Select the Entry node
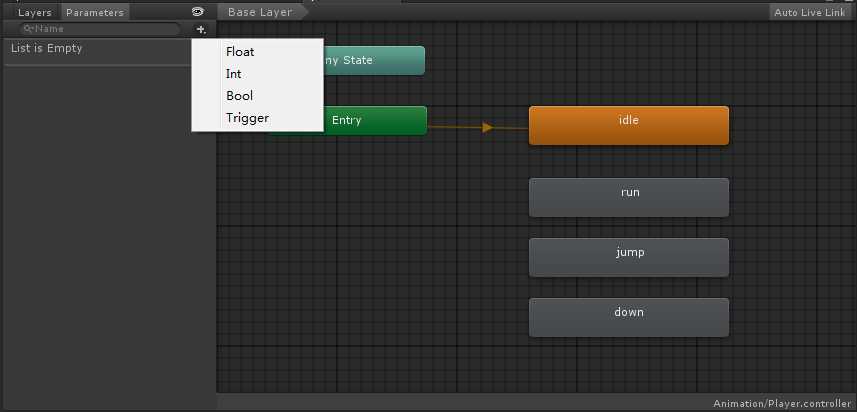Screen dimensions: 857x412 pos(375,120)
